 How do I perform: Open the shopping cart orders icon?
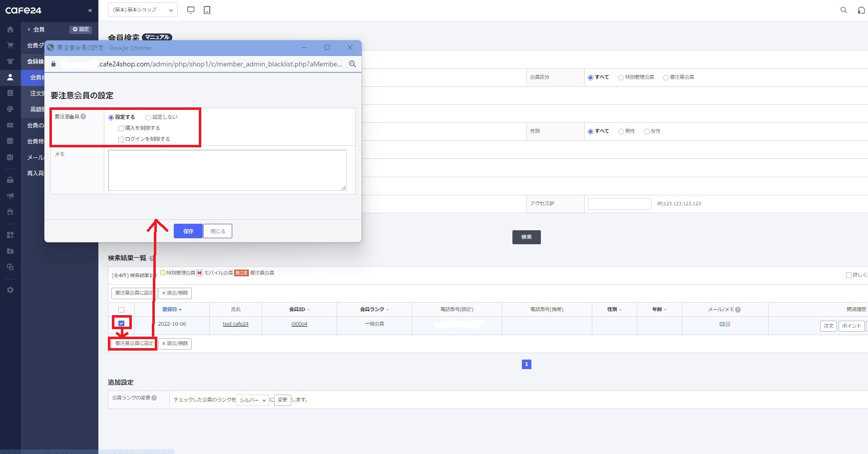pyautogui.click(x=10, y=45)
